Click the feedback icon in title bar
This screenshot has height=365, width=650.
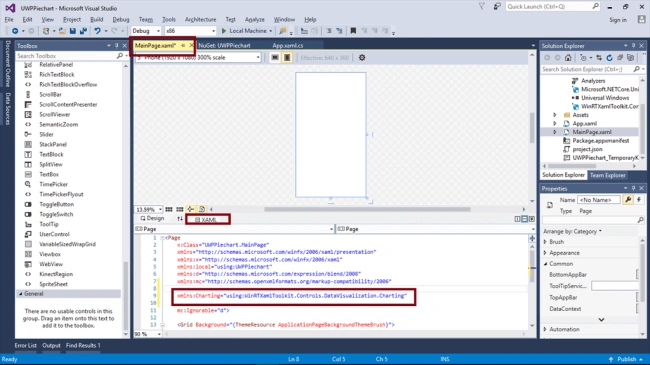(x=497, y=7)
